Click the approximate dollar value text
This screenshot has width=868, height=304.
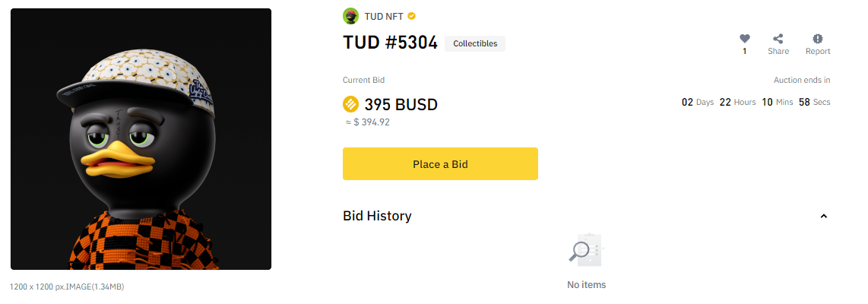click(368, 122)
